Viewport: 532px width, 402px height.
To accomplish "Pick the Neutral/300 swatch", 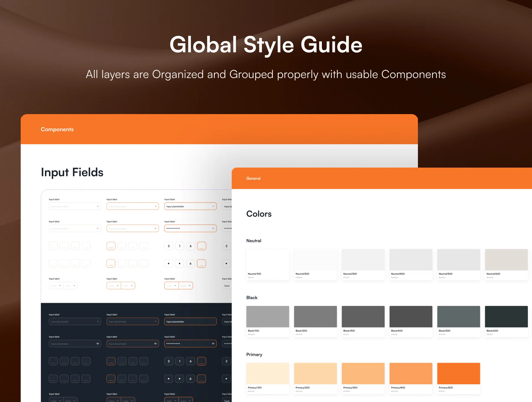I will point(363,265).
